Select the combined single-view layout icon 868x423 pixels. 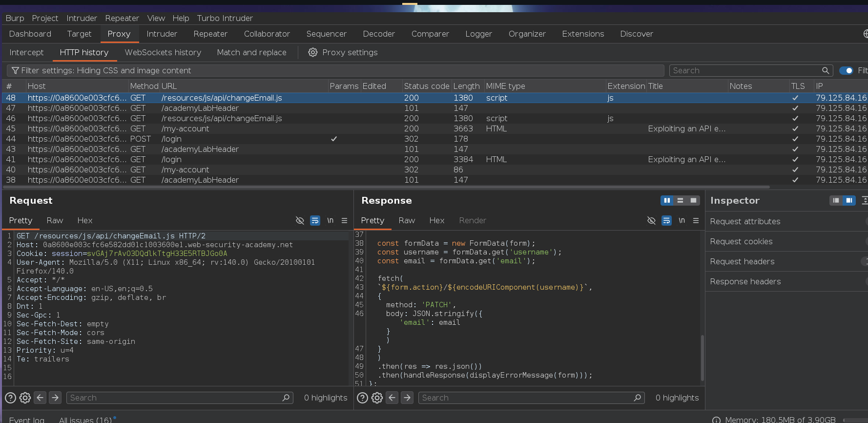(x=693, y=200)
